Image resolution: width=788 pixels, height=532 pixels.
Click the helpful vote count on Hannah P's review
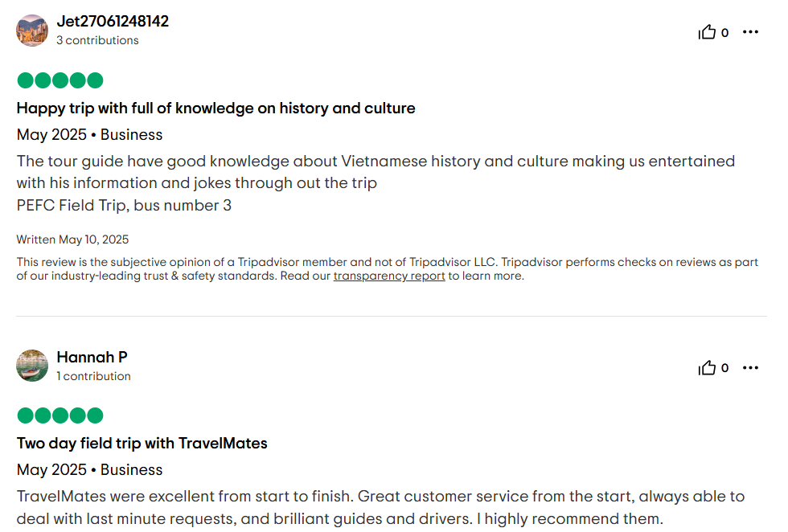click(x=724, y=368)
